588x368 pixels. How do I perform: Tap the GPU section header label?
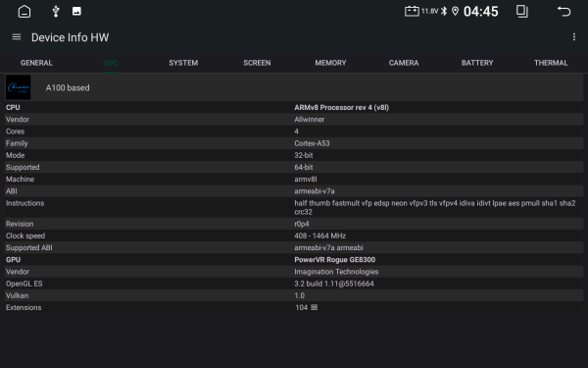click(13, 260)
